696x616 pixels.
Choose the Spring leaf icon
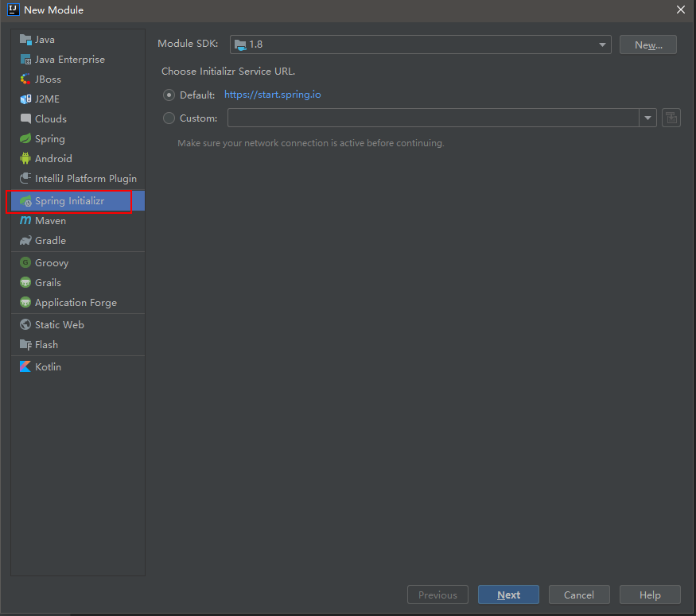pyautogui.click(x=25, y=139)
